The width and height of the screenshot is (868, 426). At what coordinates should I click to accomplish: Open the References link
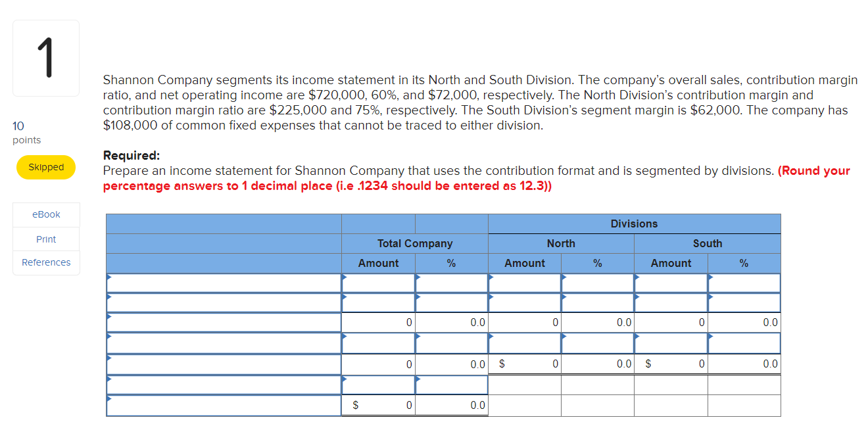coord(46,262)
